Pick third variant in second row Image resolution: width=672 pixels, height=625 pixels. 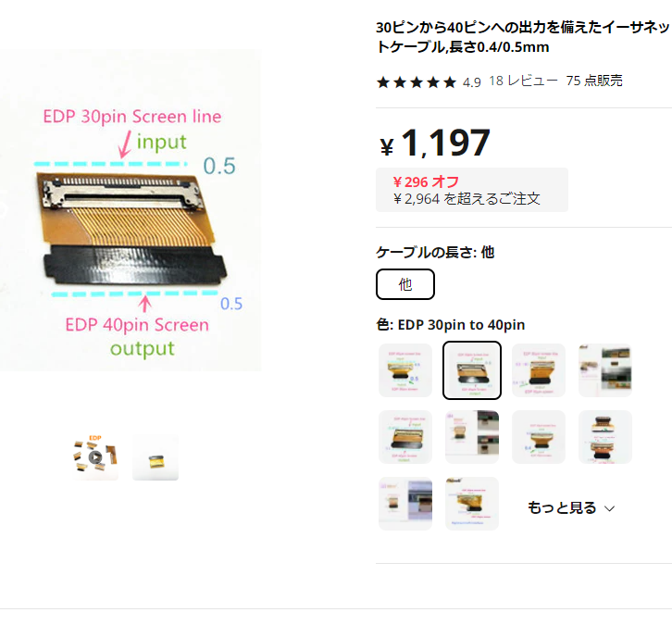(x=539, y=437)
